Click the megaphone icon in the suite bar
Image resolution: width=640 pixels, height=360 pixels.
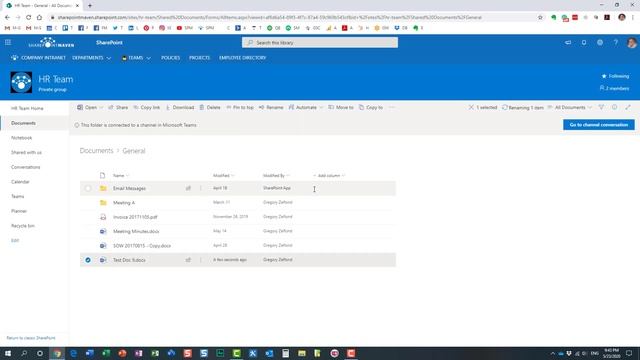coord(568,42)
